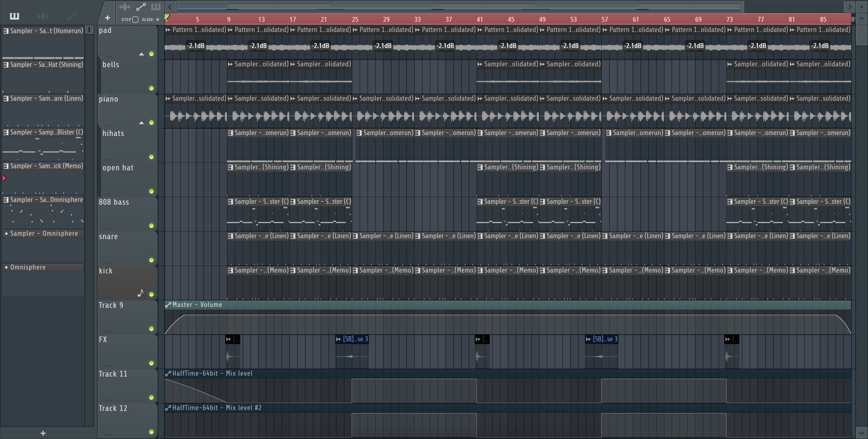Click the Sampler Hat (Shining) pattern icon in picker
This screenshot has width=868, height=439.
6,65
